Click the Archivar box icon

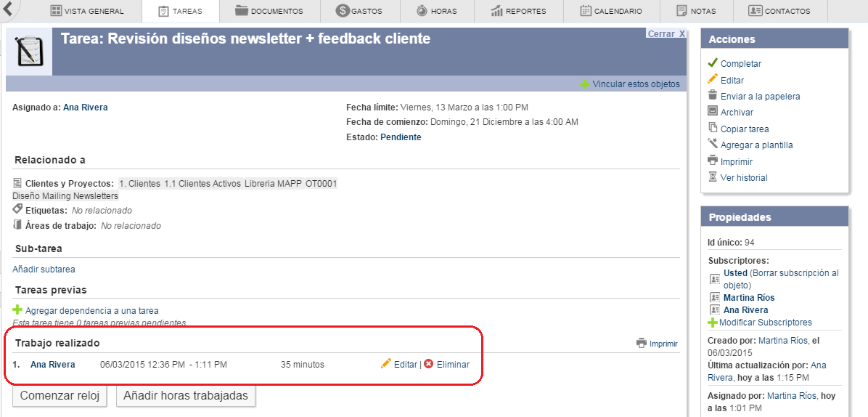[713, 111]
